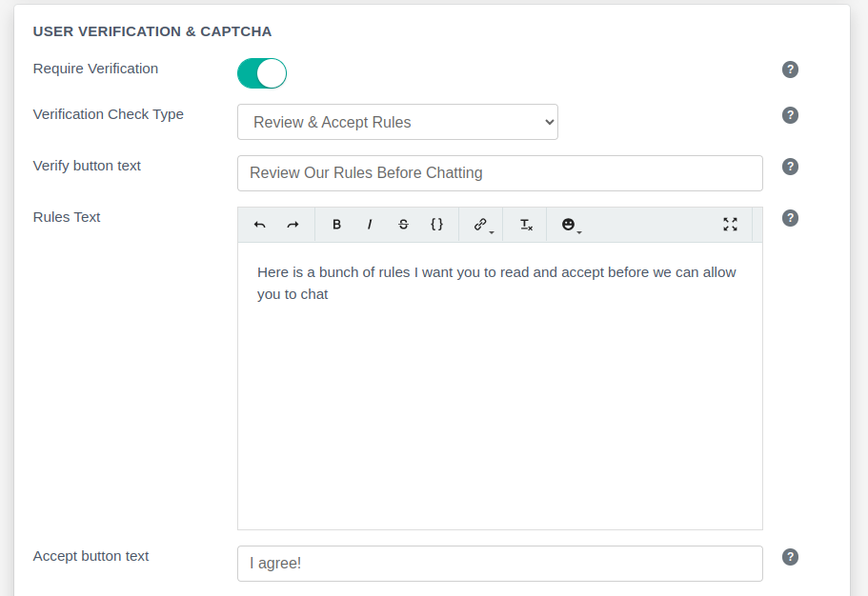This screenshot has height=596, width=868.
Task: Clear text formatting in the editor toolbar
Action: tap(526, 225)
